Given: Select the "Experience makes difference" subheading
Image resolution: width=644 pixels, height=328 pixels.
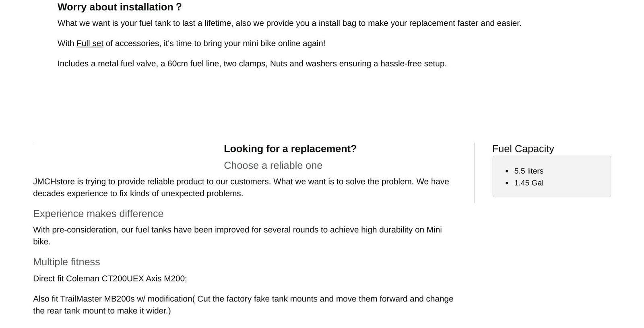Looking at the screenshot, I should (x=98, y=214).
